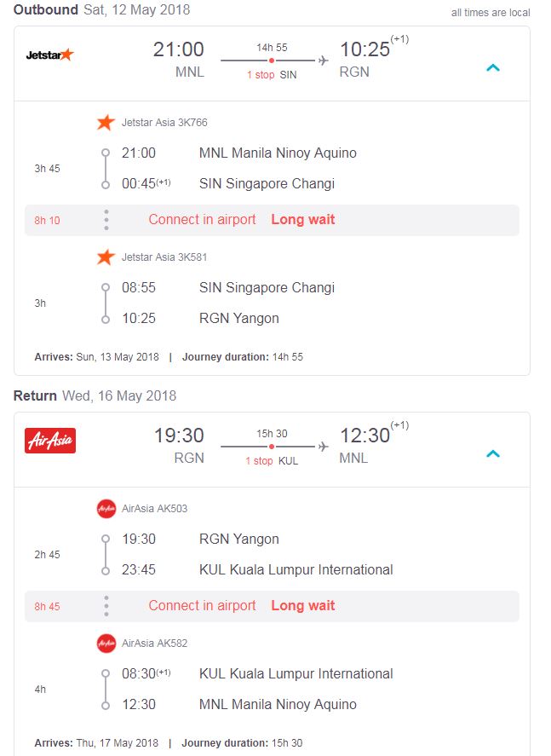Select outbound 21:00 departure time
Screen dimensions: 551x756
179,50
